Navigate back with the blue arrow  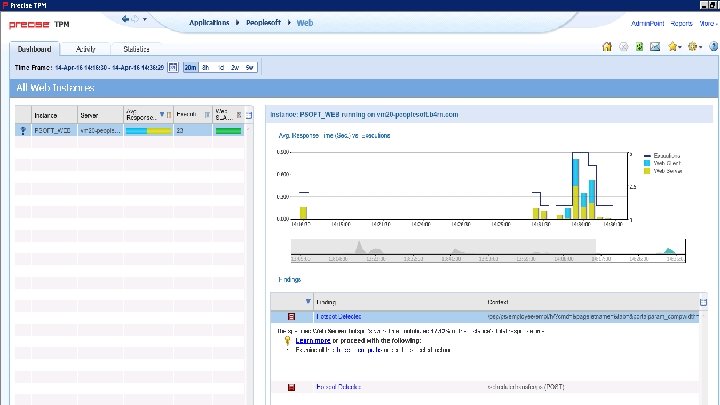[125, 19]
